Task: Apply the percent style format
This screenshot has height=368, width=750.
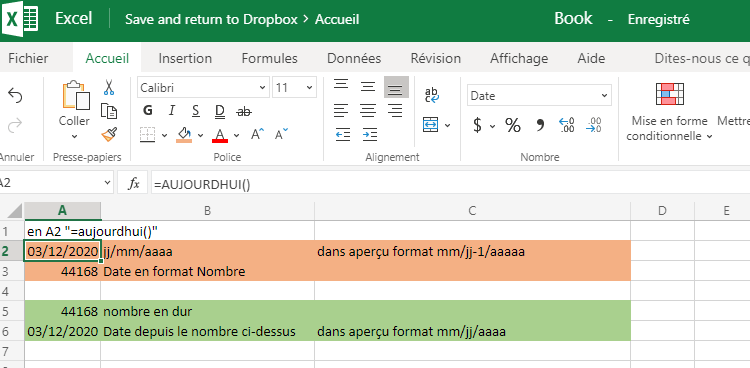Action: pyautogui.click(x=513, y=125)
